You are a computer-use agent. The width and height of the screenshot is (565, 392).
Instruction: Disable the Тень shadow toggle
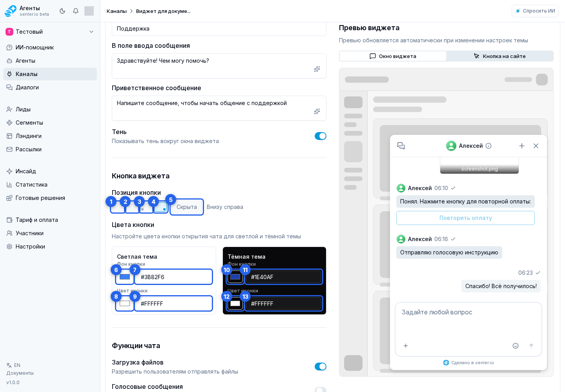tap(321, 136)
